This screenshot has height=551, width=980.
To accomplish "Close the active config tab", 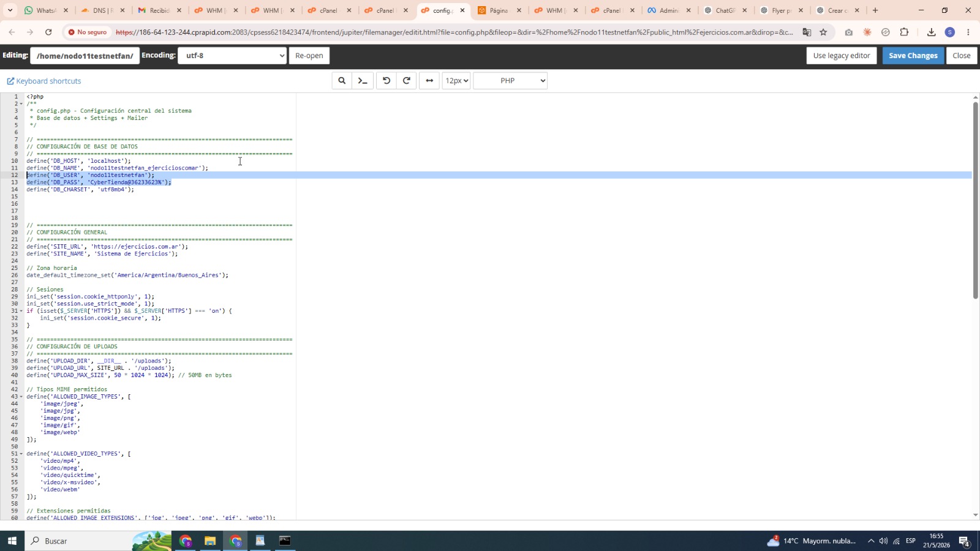I will click(462, 10).
